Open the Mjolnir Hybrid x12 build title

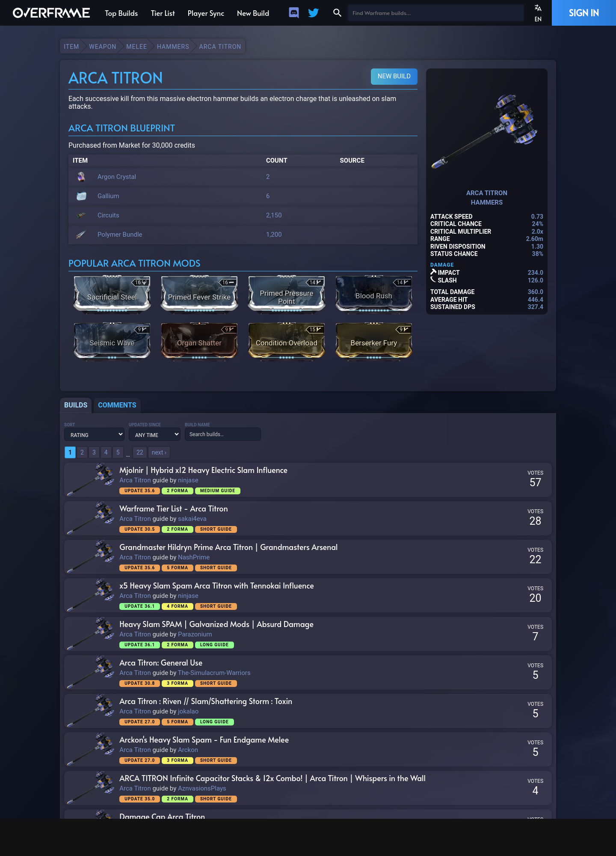[x=203, y=470]
